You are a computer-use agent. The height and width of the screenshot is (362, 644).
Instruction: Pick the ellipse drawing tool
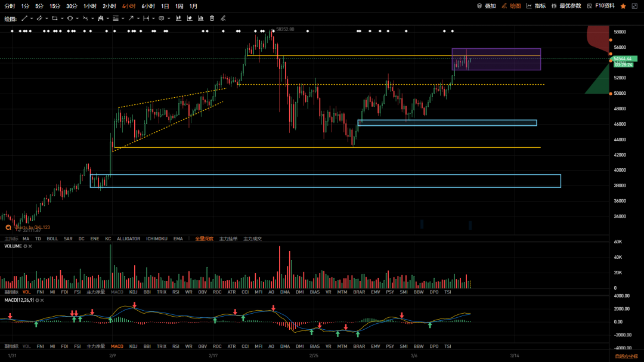tap(70, 18)
